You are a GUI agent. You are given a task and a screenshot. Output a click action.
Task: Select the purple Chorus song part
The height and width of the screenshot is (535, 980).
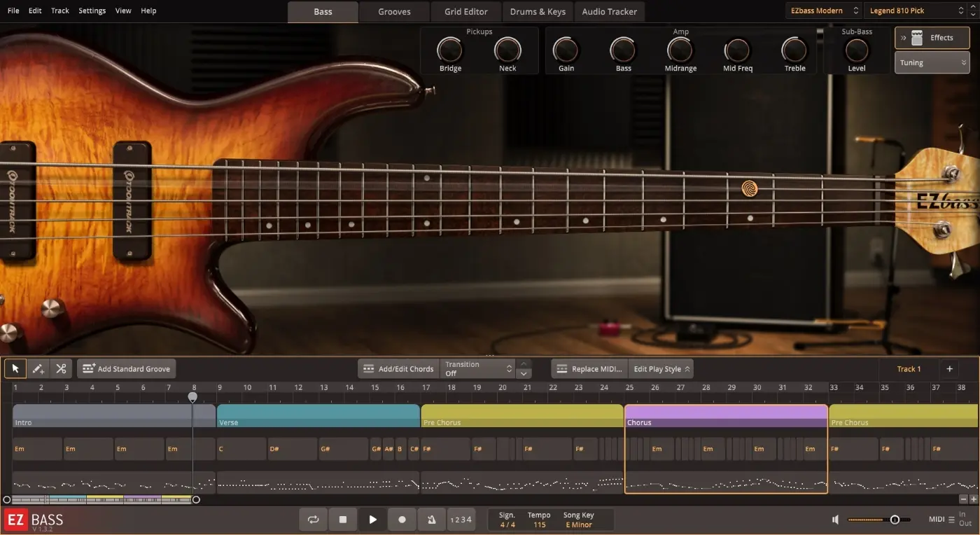point(726,415)
